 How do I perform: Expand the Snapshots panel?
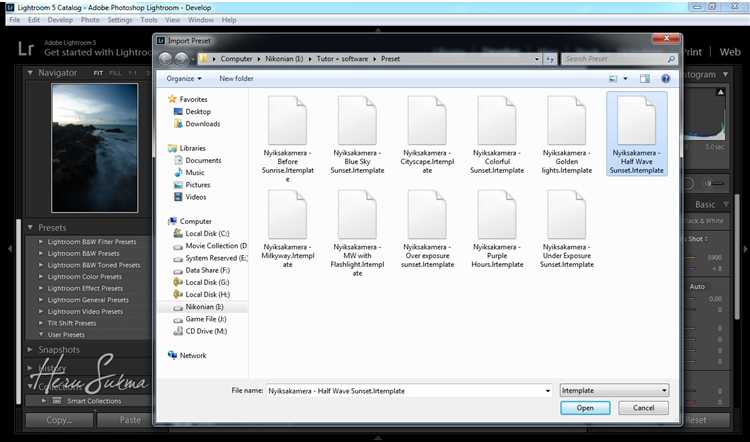click(30, 350)
